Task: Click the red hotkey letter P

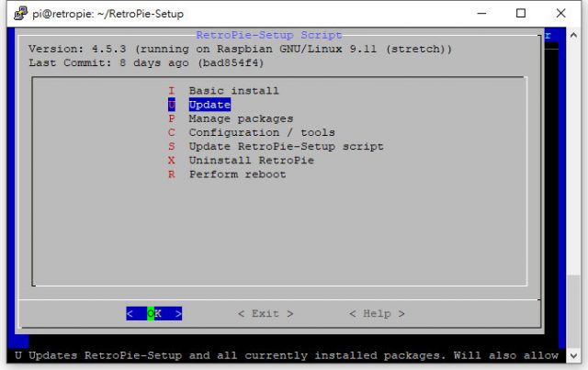Action: [172, 118]
